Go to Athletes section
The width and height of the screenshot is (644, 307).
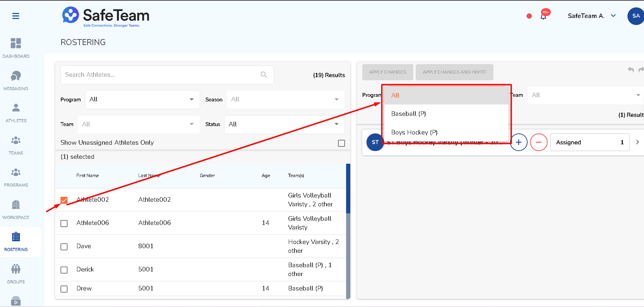tap(16, 113)
